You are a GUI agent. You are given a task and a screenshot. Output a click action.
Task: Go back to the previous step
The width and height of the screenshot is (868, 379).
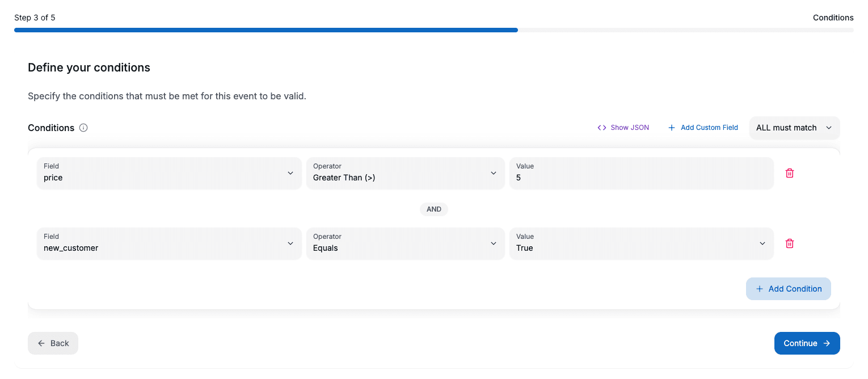[x=53, y=343]
